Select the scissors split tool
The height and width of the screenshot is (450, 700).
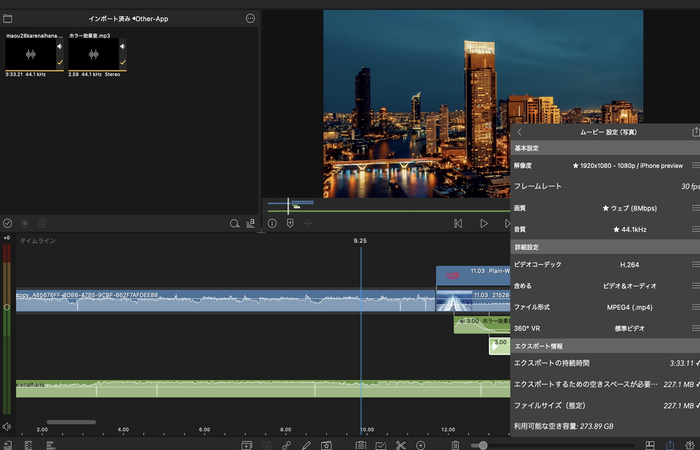click(x=400, y=444)
